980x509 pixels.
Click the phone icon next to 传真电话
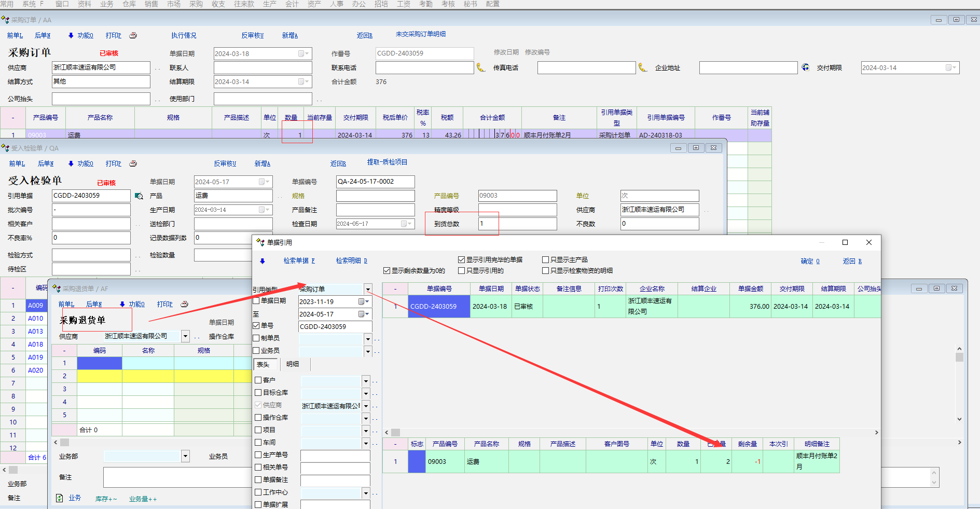tap(643, 68)
